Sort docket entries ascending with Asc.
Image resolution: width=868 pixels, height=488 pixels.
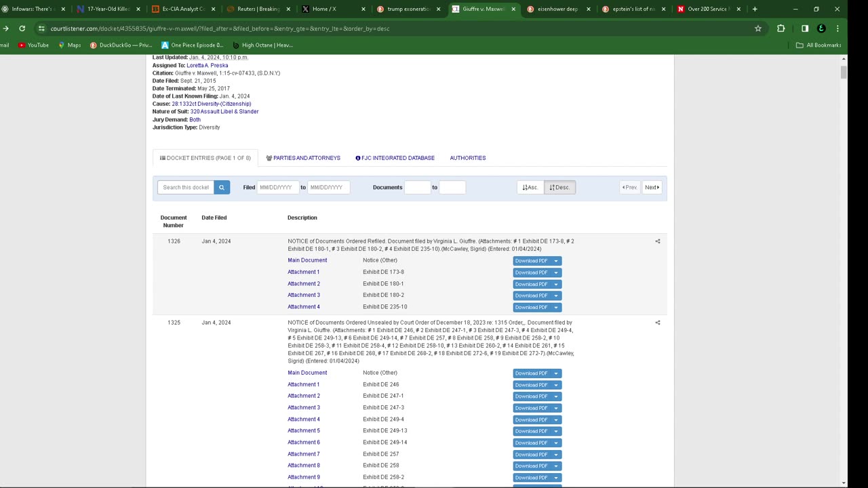coord(530,187)
